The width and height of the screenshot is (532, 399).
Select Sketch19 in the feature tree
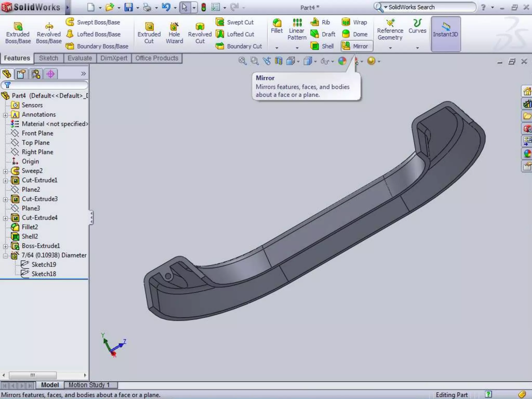[x=43, y=264]
